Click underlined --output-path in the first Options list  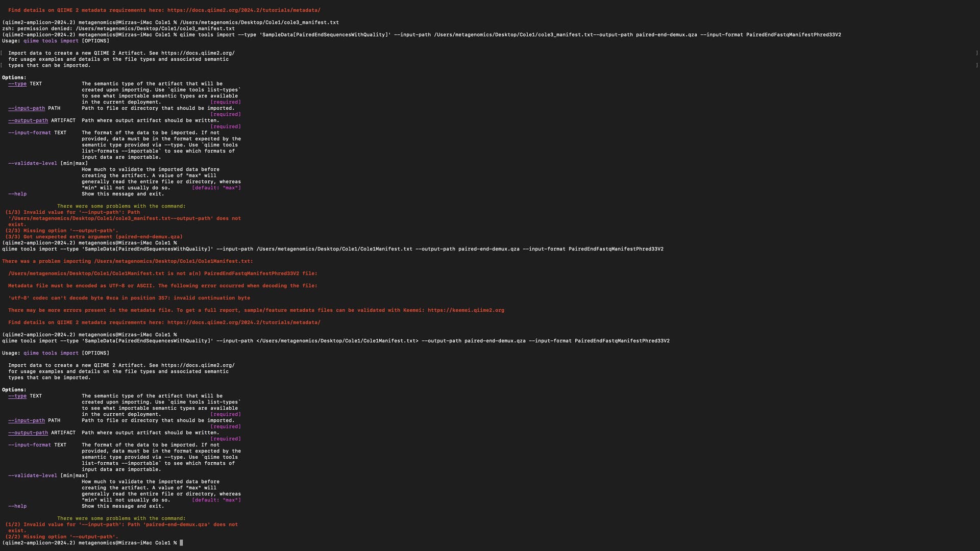click(x=28, y=120)
